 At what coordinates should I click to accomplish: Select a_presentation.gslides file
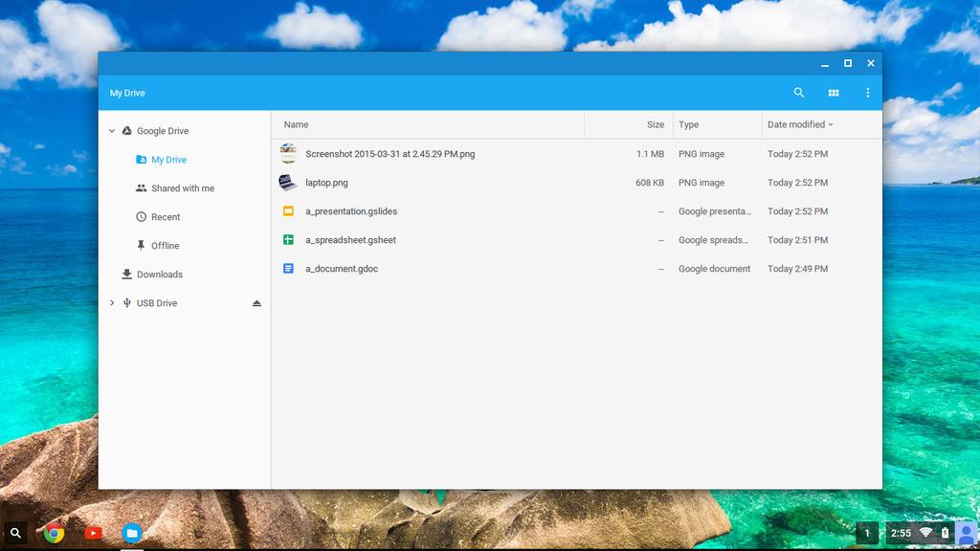click(x=351, y=211)
